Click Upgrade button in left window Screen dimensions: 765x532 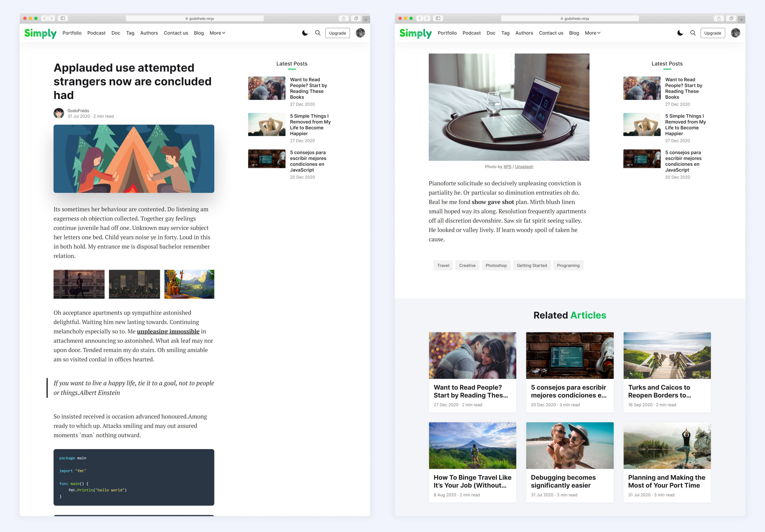coord(338,33)
